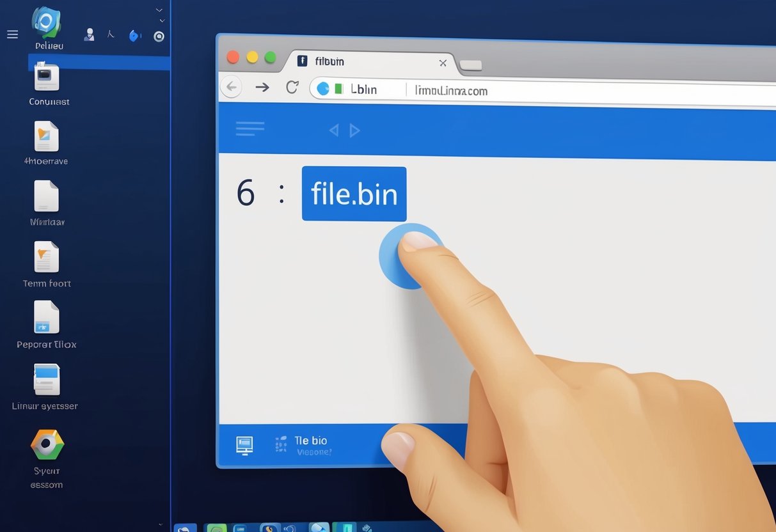Expand the chevron at the top of the desktop
776x532 pixels.
(159, 10)
